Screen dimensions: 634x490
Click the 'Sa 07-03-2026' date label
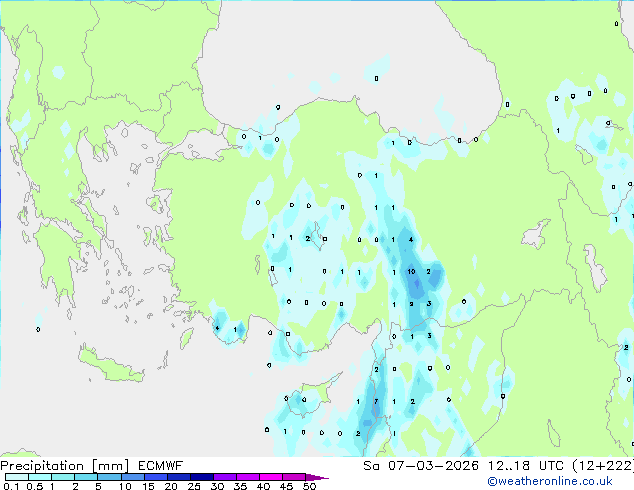[x=421, y=466]
